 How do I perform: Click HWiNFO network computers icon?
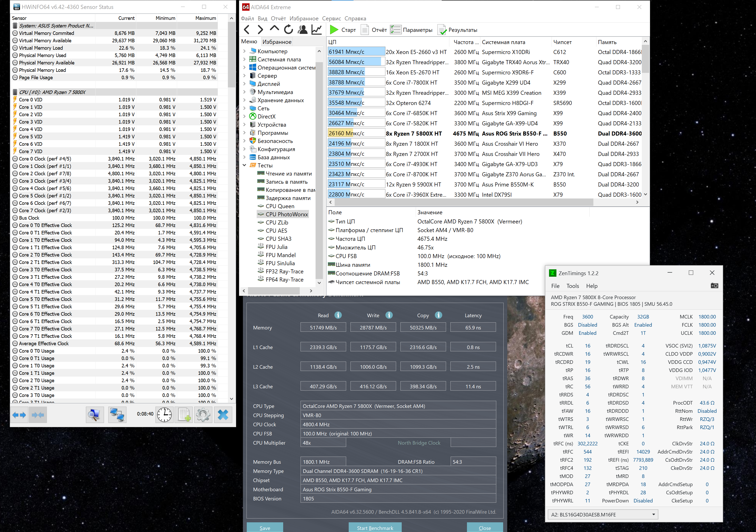(117, 415)
